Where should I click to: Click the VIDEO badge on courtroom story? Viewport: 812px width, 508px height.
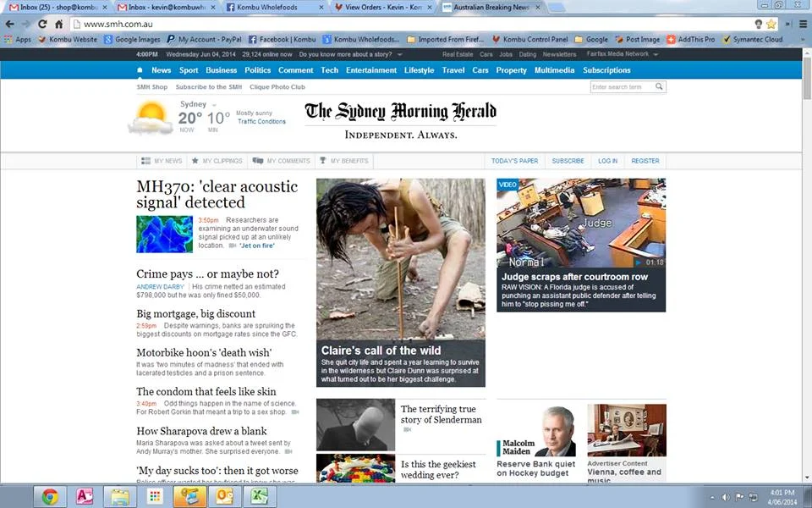[507, 185]
